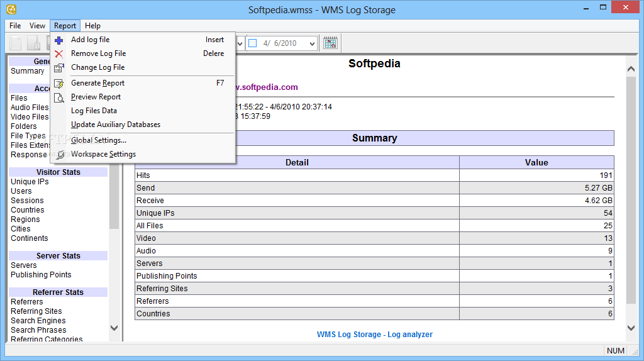The width and height of the screenshot is (644, 361).
Task: Open the Cities report
Action: [x=21, y=229]
